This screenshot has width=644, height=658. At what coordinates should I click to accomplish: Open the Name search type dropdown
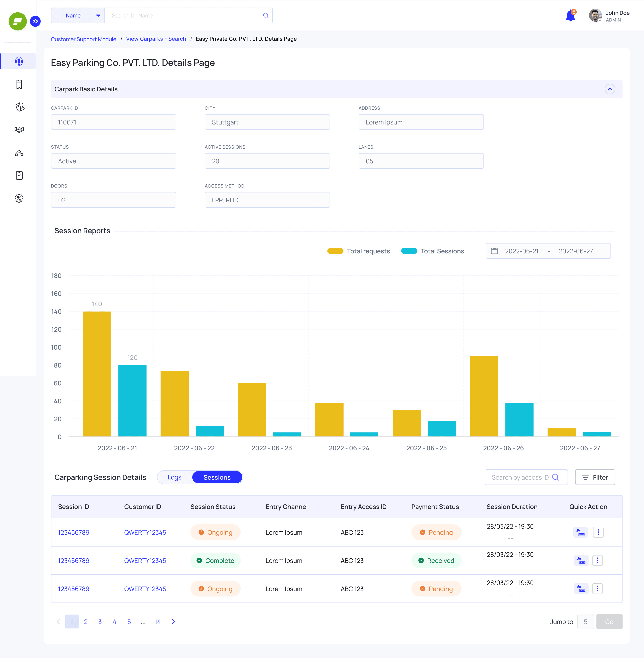pos(78,16)
